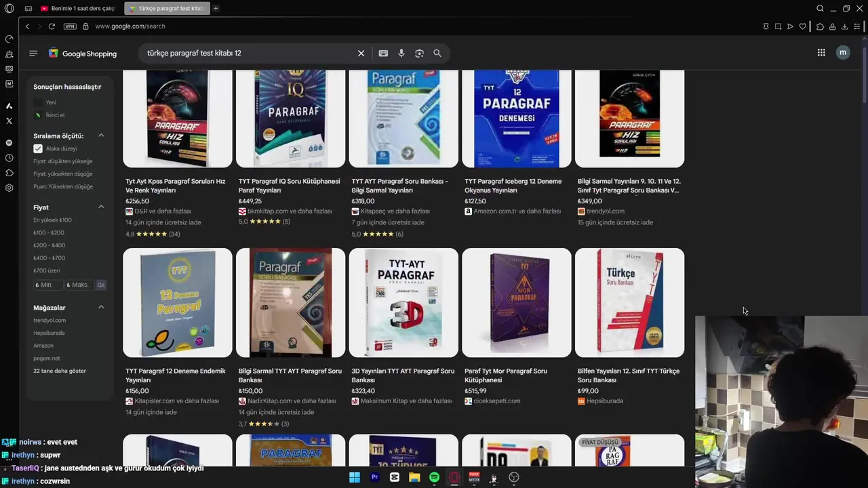The image size is (868, 488).
Task: Toggle the VPN badge in address bar
Action: tap(70, 26)
